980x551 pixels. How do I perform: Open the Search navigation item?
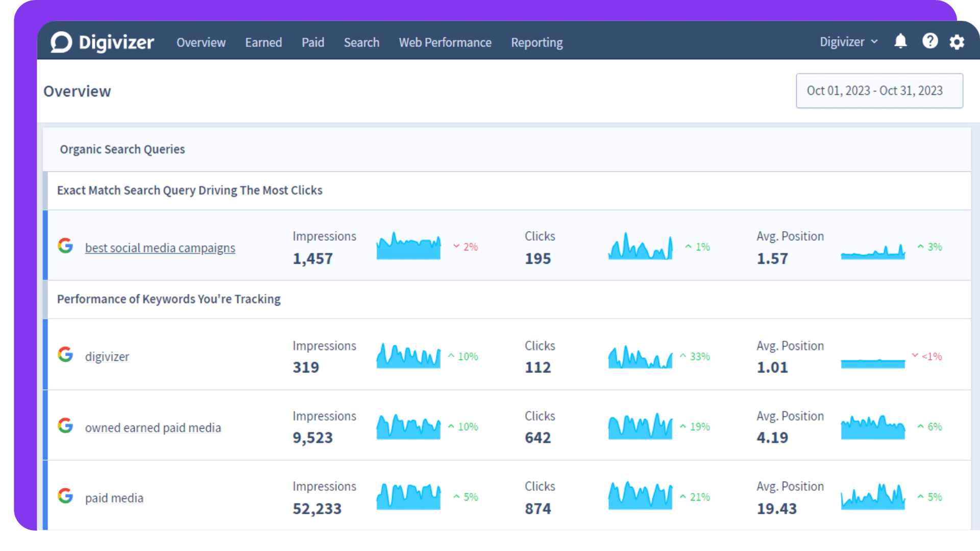tap(361, 42)
